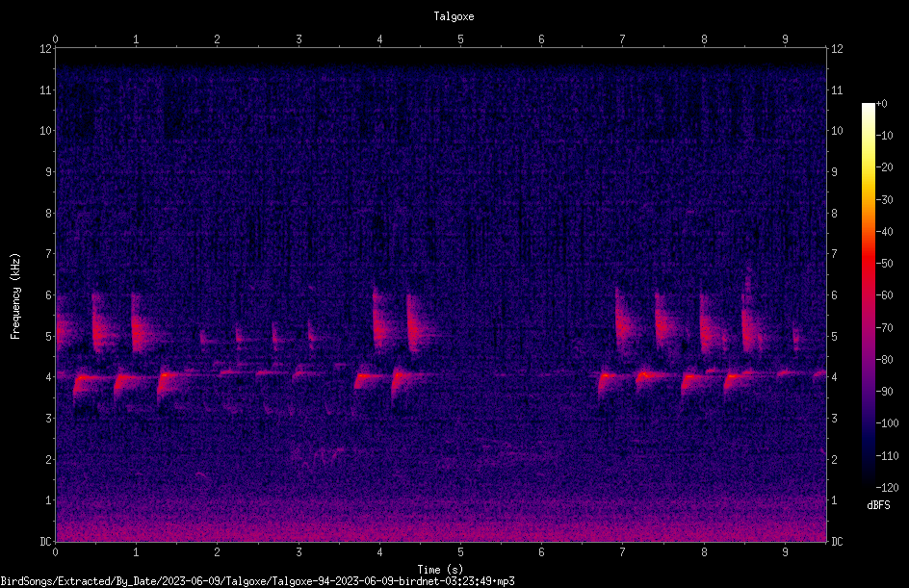Click the '-40' color scale label
This screenshot has height=588, width=909.
[884, 232]
